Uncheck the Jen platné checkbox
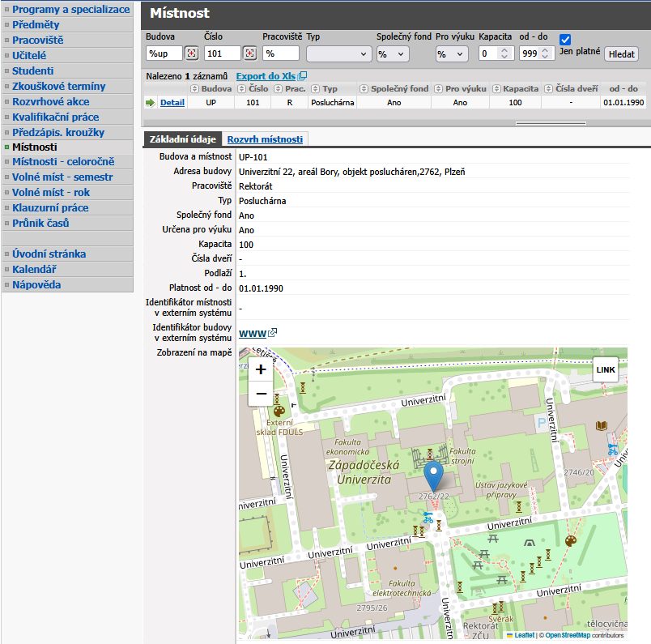651x644 pixels. click(566, 39)
